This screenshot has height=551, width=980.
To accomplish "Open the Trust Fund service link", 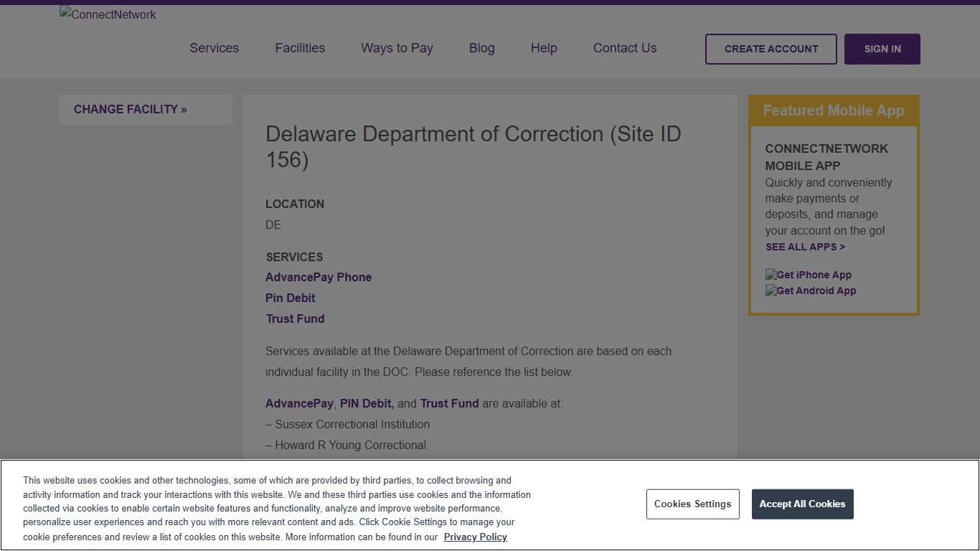I will click(x=295, y=319).
